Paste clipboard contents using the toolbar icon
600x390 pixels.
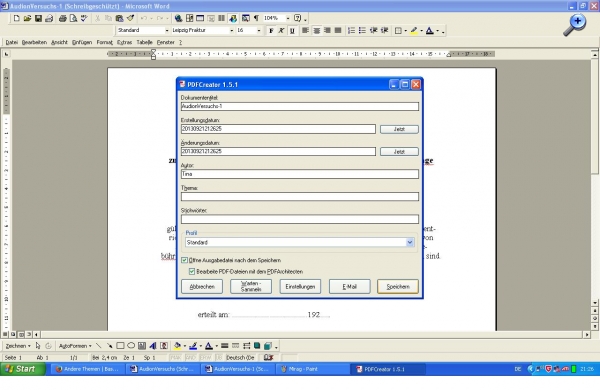pos(119,18)
